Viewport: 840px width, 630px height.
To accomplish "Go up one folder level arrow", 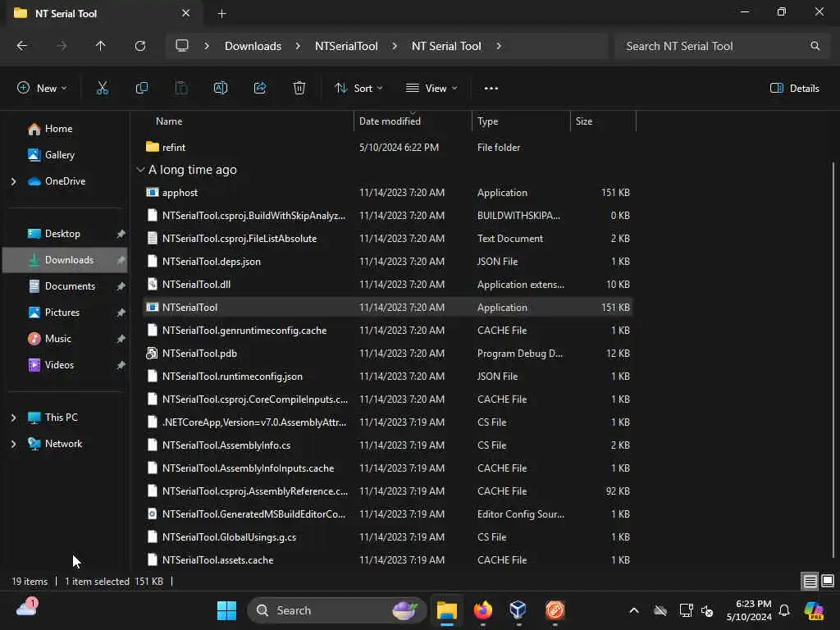I will point(100,46).
